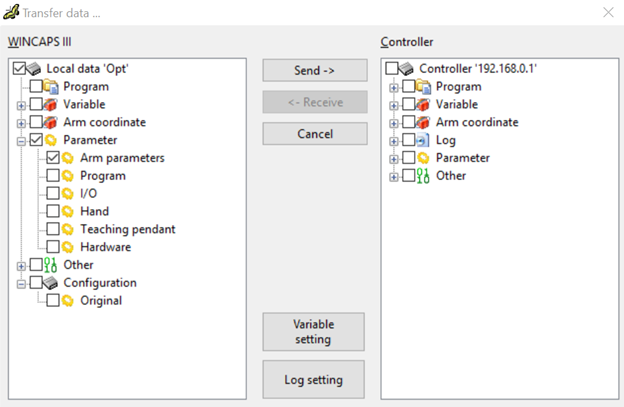Tick the I/O parameter checkbox
The image size is (624, 407).
[53, 193]
